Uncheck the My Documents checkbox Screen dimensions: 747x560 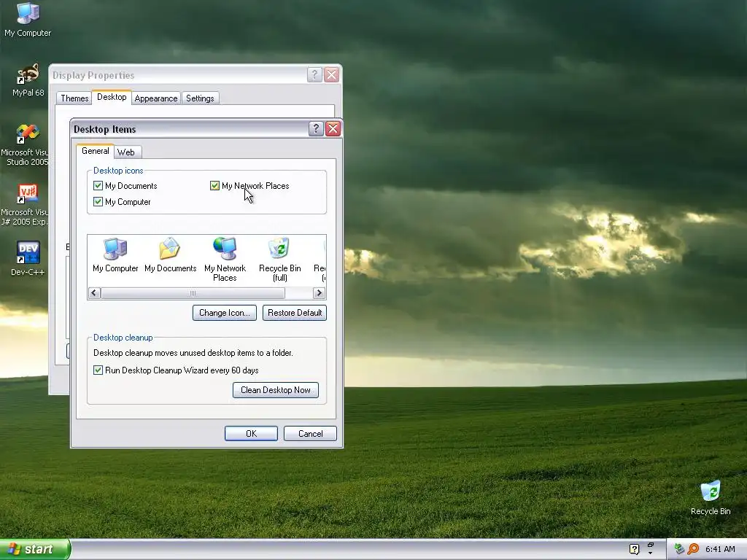pyautogui.click(x=98, y=186)
